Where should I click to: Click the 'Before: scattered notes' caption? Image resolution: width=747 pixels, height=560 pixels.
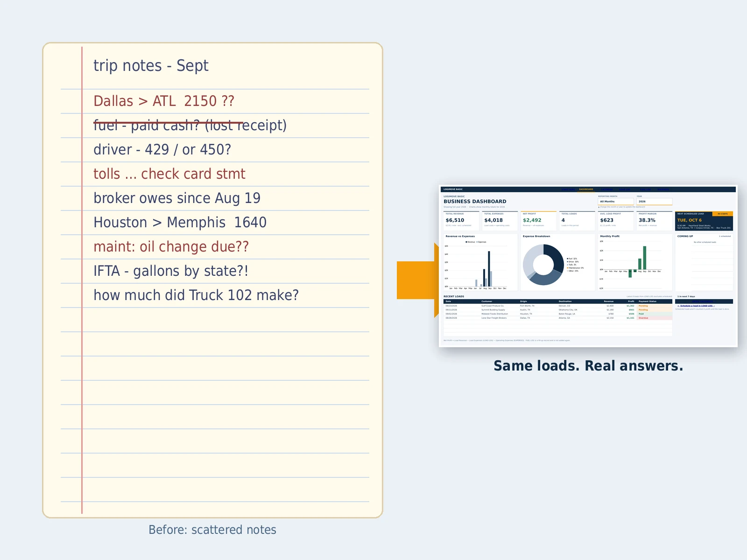click(x=212, y=530)
